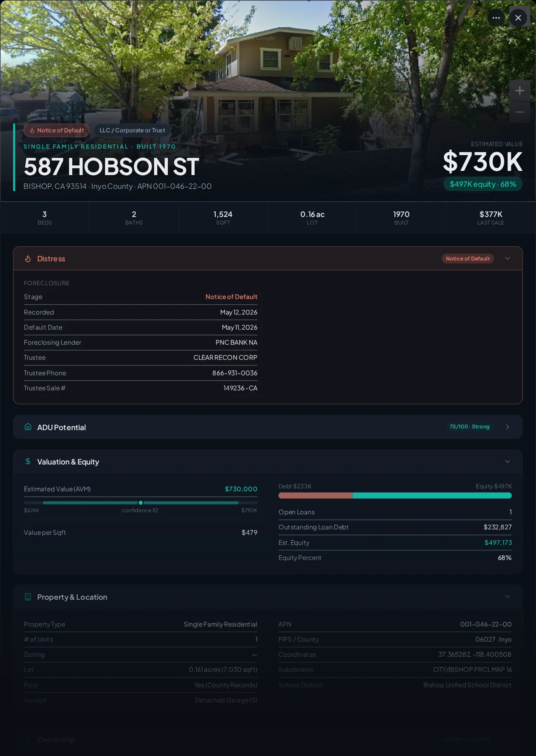This screenshot has width=536, height=756.
Task: Click the dollar icon beside Valuation & Equity
Action: pyautogui.click(x=28, y=461)
